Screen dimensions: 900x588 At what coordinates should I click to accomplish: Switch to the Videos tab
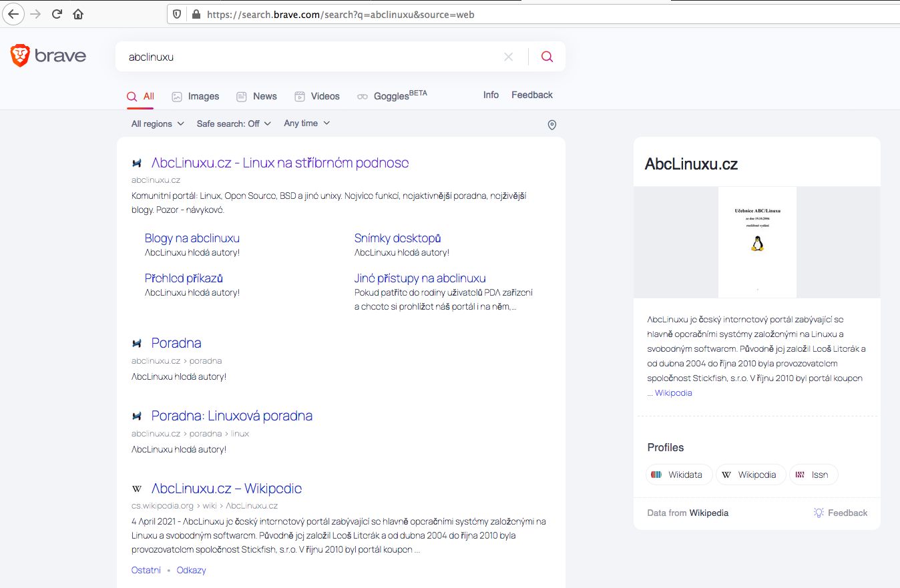[x=317, y=96]
